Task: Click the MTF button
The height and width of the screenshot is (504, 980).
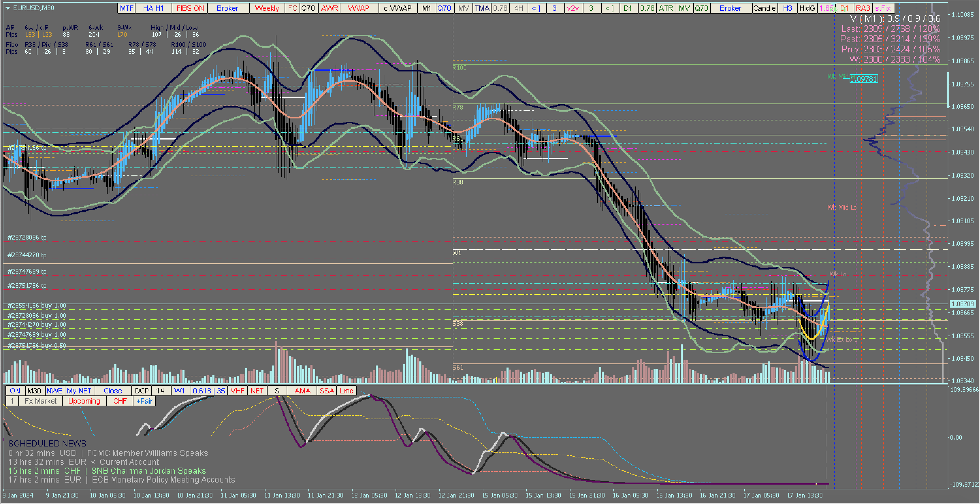Action: pos(126,9)
